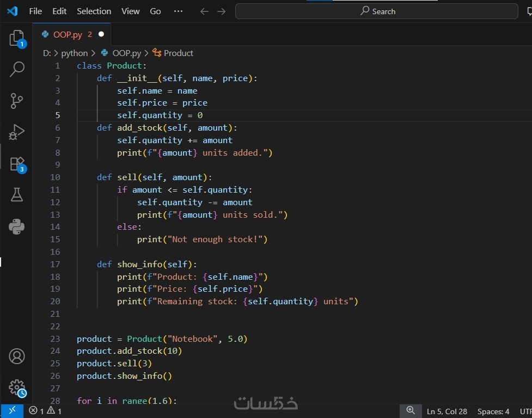Click the 'else:' keyword

(129, 227)
